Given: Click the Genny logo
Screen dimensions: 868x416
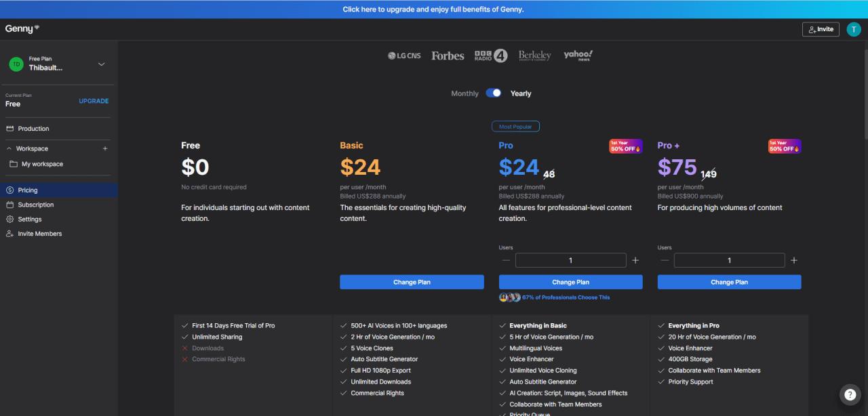Looking at the screenshot, I should 22,28.
